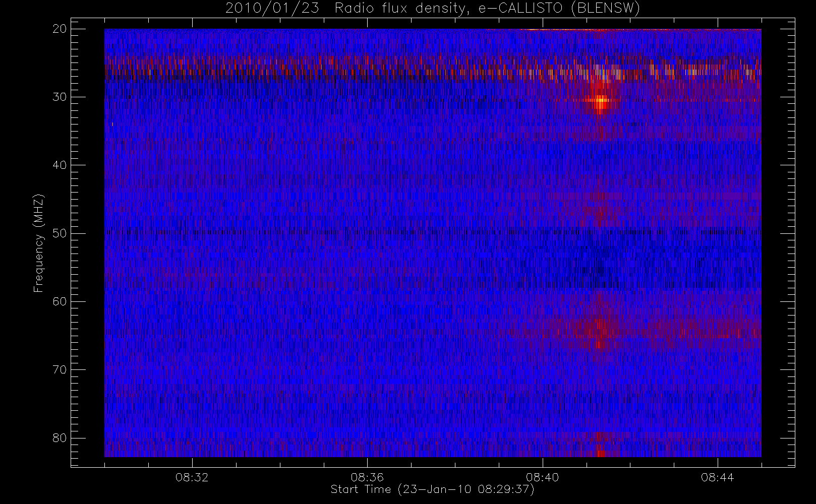Select the Frequency (MHZ) axis label
This screenshot has height=504, width=816.
pos(38,243)
